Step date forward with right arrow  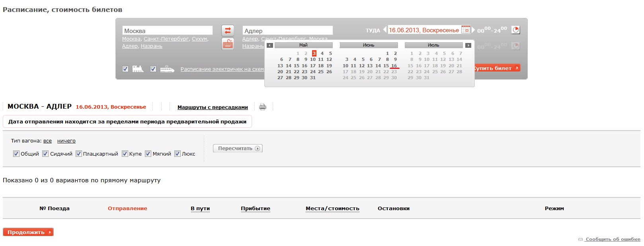point(474,30)
